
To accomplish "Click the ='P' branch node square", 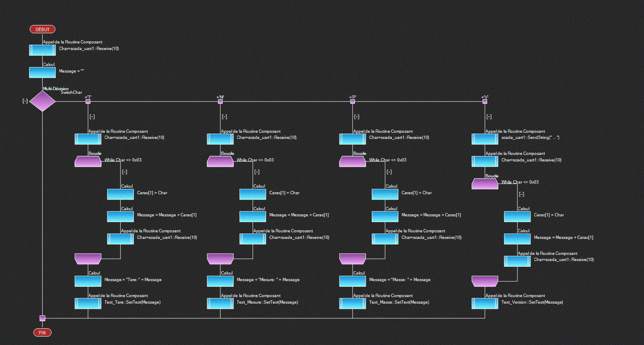I will coord(353,102).
